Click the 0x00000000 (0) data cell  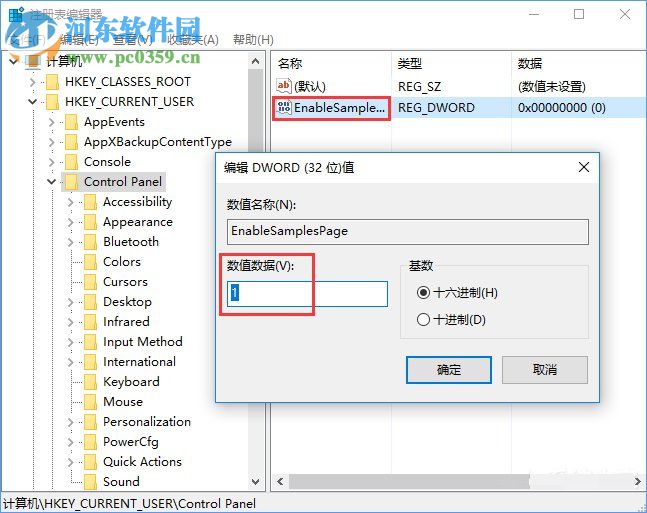point(562,108)
